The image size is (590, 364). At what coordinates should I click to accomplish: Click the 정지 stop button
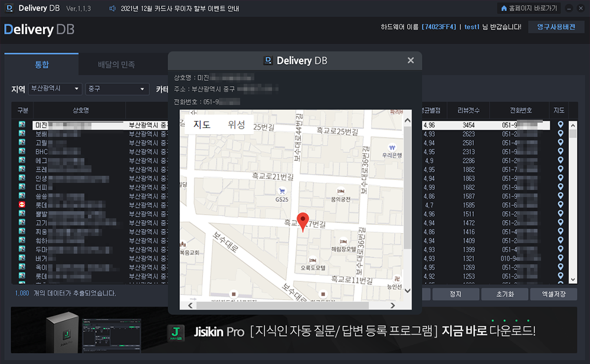coord(455,294)
